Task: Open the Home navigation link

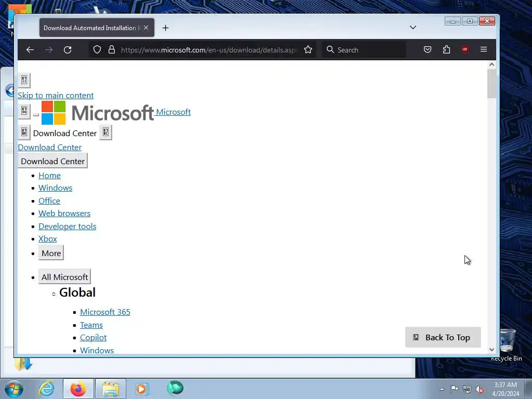Action: tap(49, 176)
